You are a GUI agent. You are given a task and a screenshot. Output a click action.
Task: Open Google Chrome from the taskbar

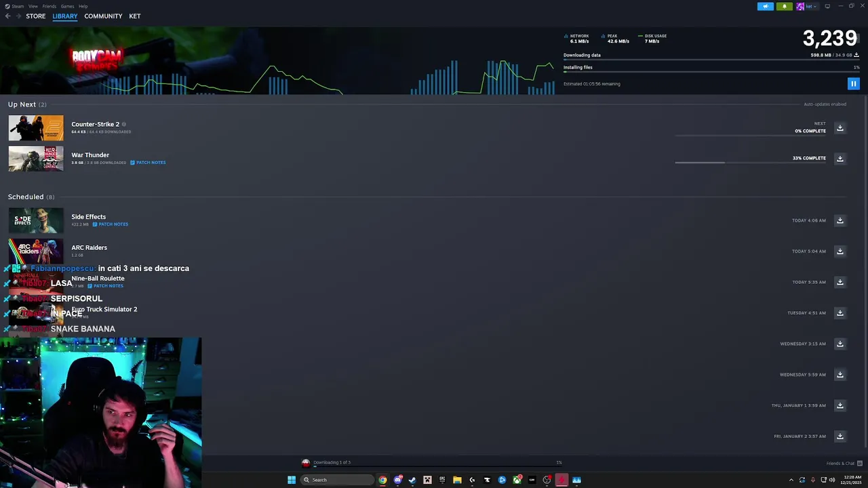click(382, 480)
